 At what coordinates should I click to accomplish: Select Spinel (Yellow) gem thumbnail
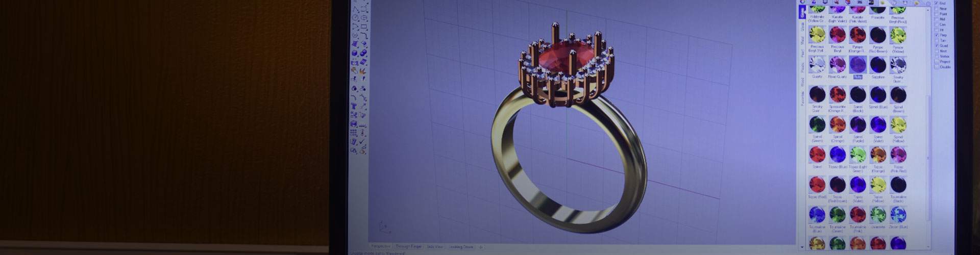click(898, 124)
